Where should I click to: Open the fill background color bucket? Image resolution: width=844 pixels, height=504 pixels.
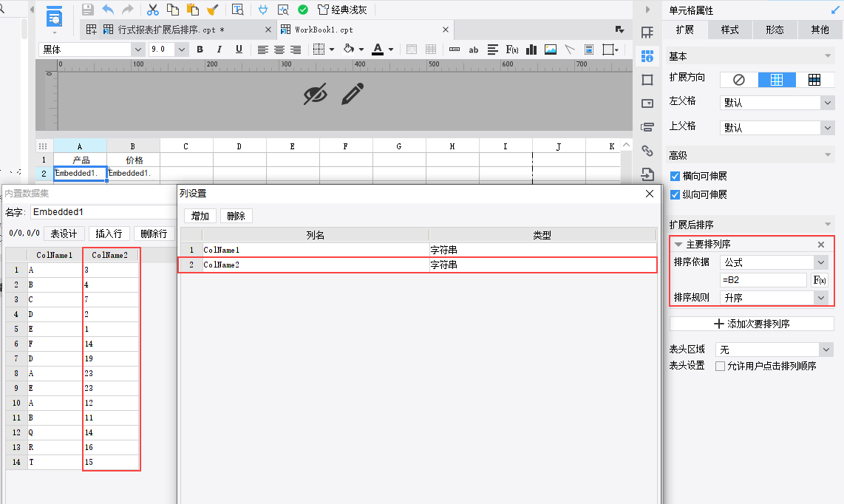349,50
